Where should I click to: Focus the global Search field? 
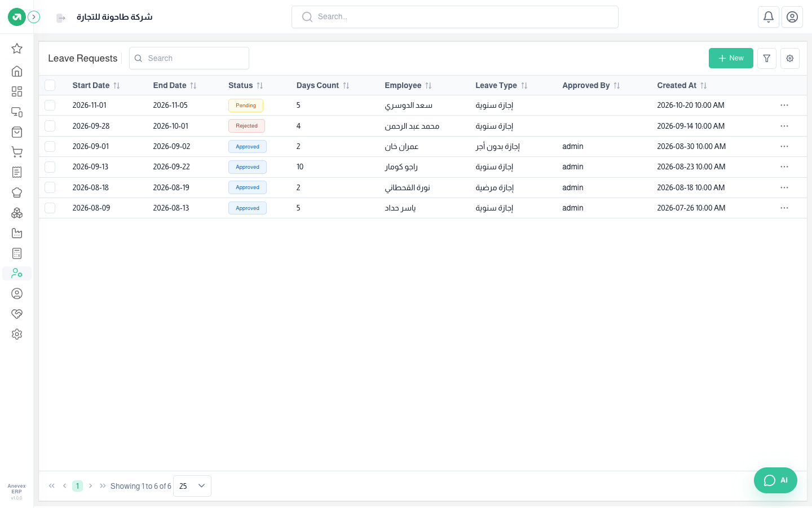pos(455,17)
